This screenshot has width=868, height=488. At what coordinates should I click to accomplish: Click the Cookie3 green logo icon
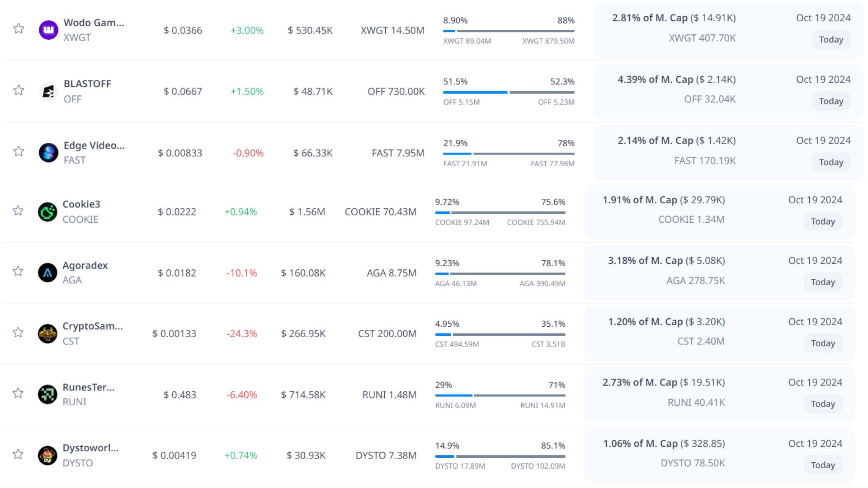pos(47,212)
